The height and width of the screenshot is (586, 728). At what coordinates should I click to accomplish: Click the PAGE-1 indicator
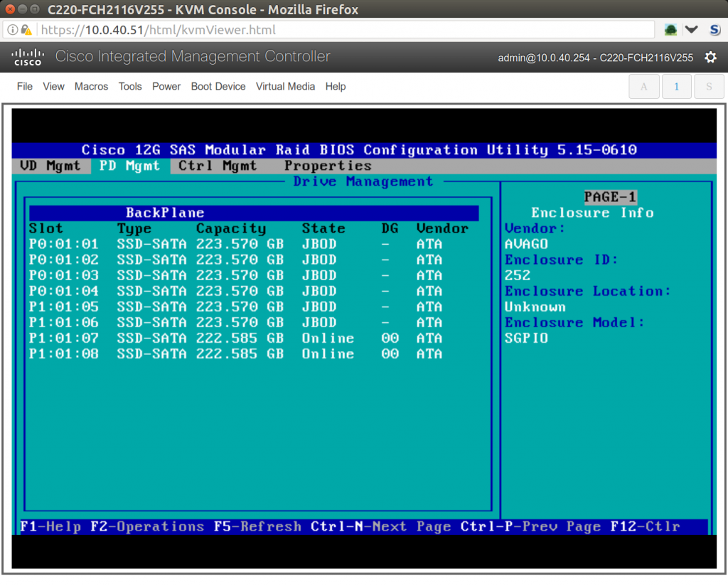point(609,197)
